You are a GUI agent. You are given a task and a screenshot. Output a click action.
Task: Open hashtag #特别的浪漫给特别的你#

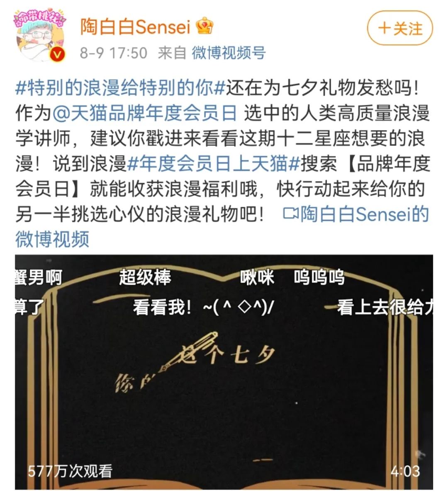[x=121, y=87]
